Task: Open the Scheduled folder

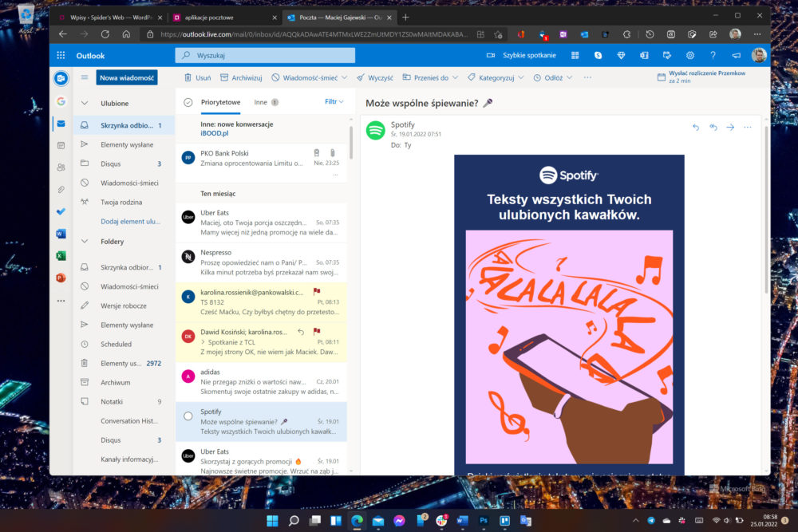Action: (x=124, y=345)
